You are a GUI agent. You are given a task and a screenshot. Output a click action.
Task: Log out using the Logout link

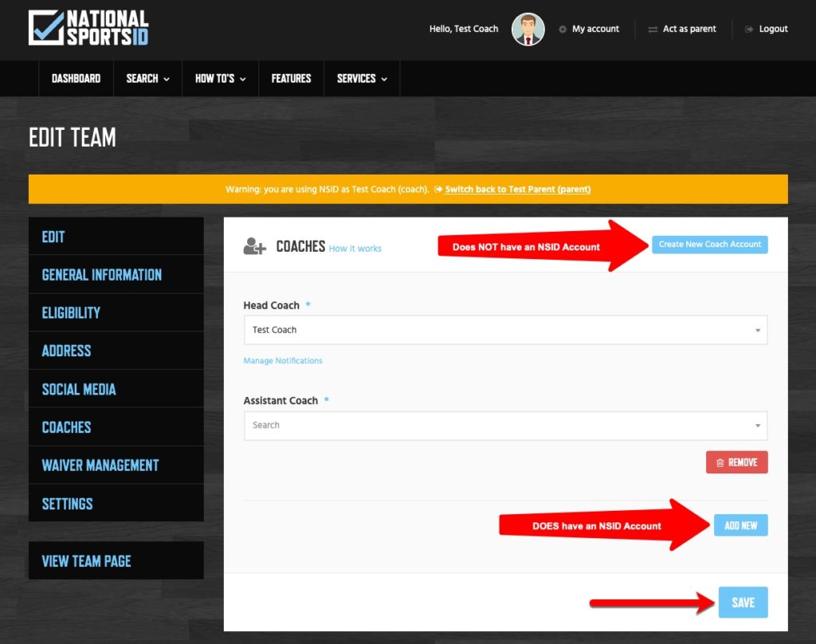point(773,29)
